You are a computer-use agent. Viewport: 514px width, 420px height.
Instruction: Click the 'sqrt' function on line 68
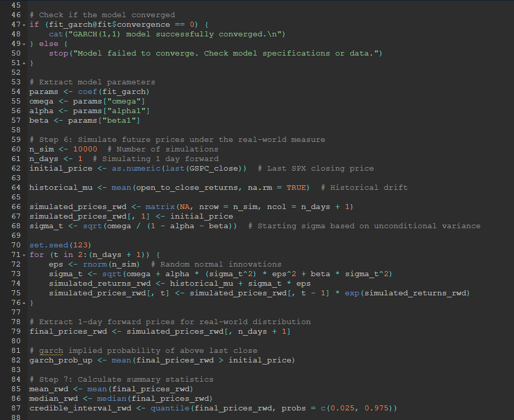tap(92, 226)
